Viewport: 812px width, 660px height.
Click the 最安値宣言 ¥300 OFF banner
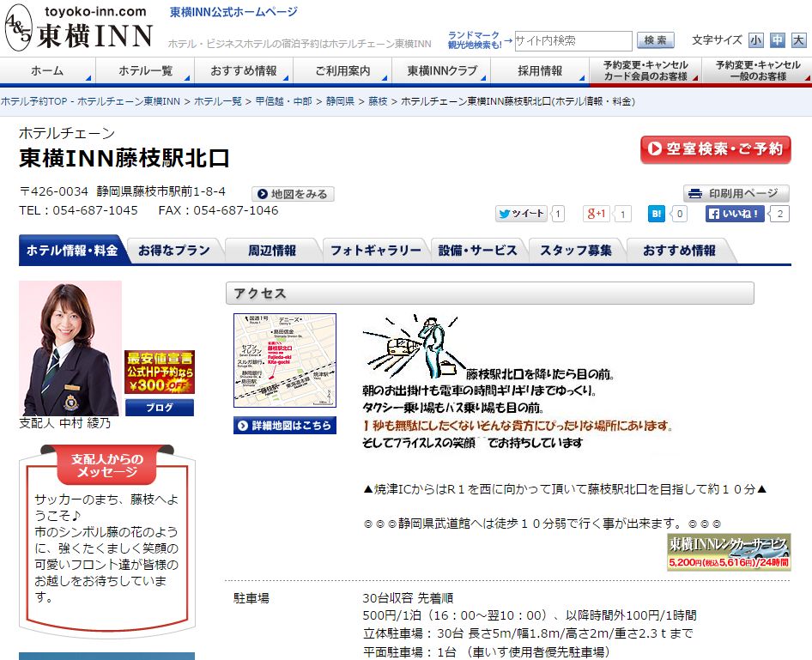160,372
